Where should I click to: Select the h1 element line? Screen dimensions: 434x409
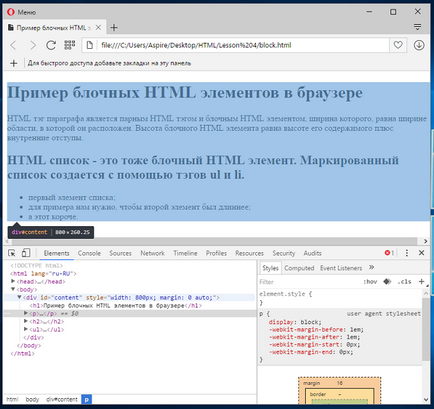pos(116,305)
